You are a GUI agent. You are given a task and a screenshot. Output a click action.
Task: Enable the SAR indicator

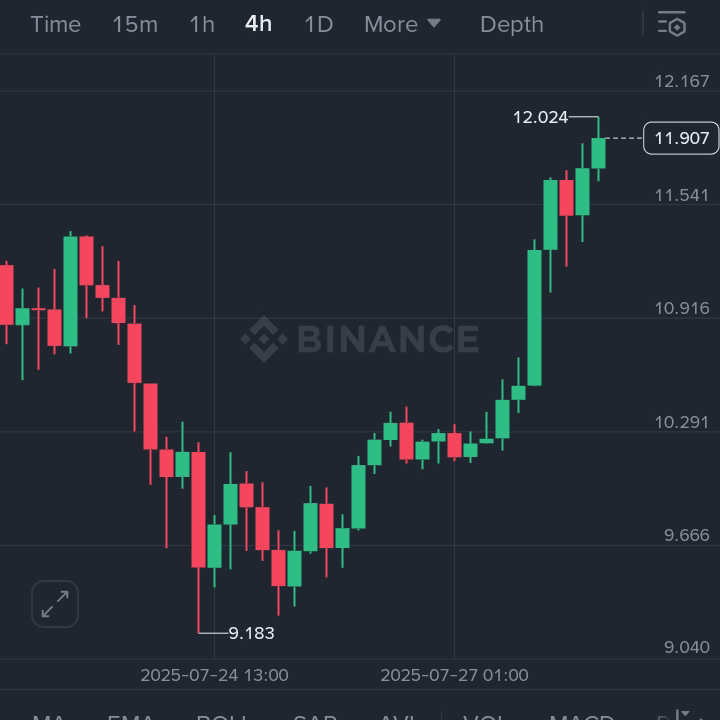[x=314, y=715]
